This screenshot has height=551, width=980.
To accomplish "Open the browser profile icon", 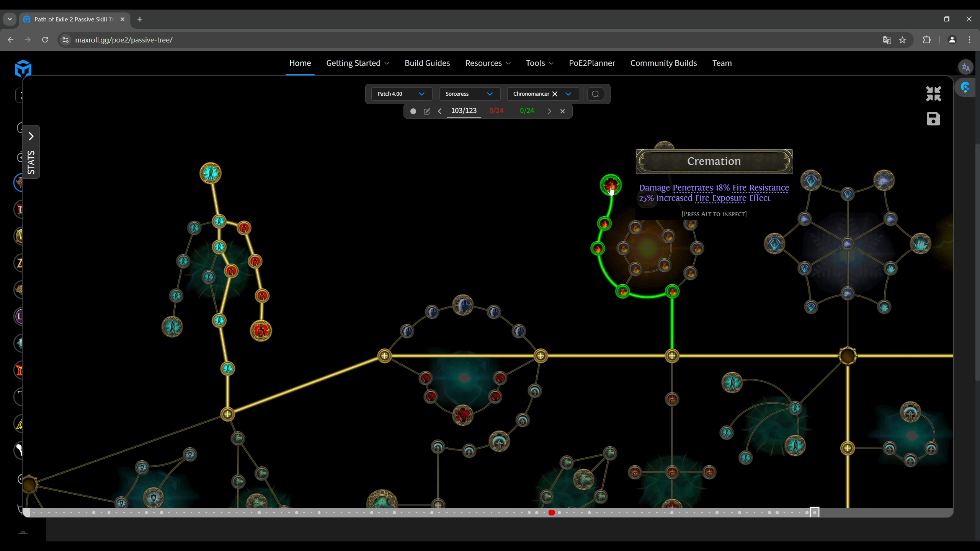I will pyautogui.click(x=952, y=40).
